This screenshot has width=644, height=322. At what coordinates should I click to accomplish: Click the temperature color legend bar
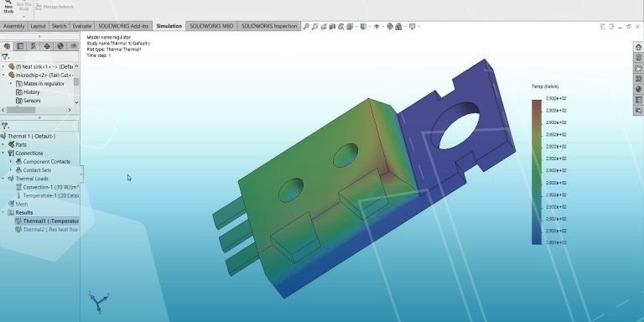(537, 172)
